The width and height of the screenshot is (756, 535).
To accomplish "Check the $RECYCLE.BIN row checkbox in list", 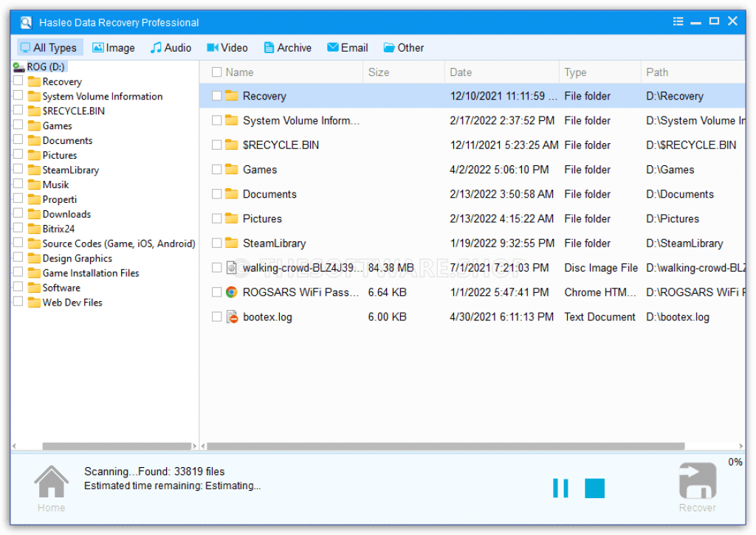I will click(217, 145).
